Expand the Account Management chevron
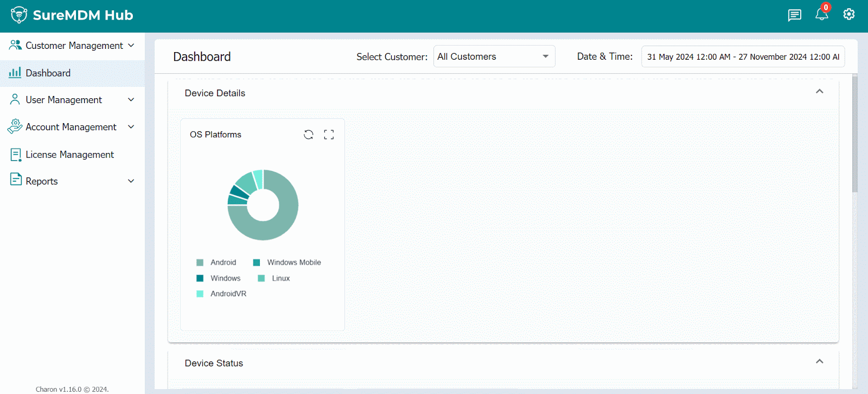This screenshot has width=868, height=394. click(x=131, y=127)
